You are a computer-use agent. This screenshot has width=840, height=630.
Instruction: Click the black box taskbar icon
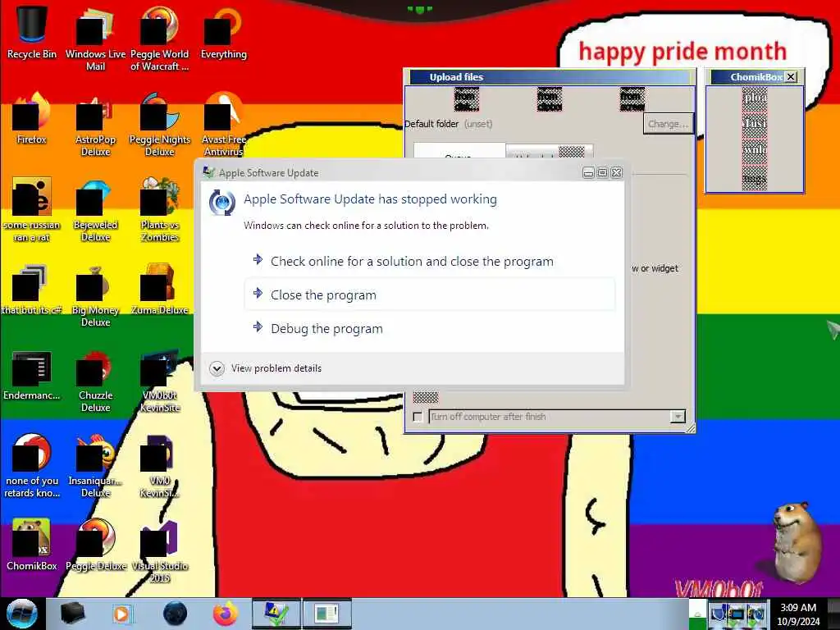coord(72,614)
